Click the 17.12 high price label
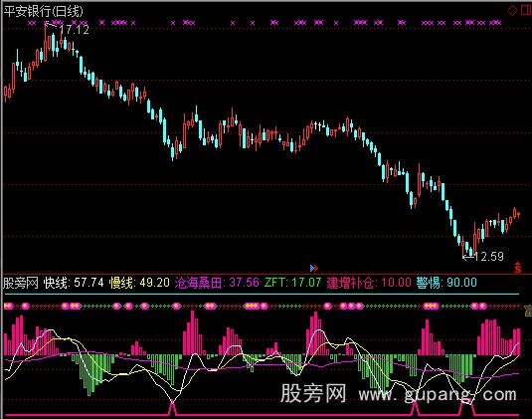Image resolution: width=532 pixels, height=419 pixels. (74, 30)
